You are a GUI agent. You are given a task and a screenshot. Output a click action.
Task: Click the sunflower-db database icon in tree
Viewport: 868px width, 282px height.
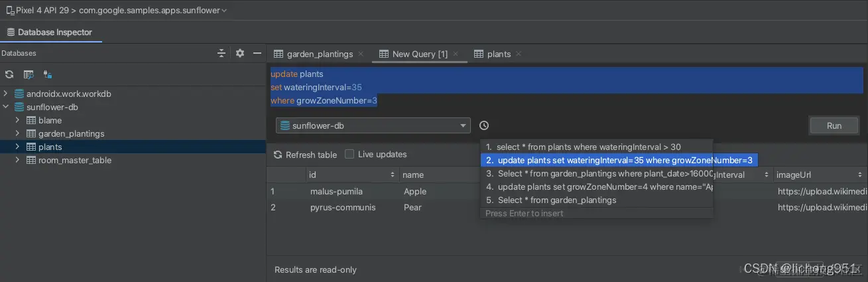pyautogui.click(x=19, y=107)
